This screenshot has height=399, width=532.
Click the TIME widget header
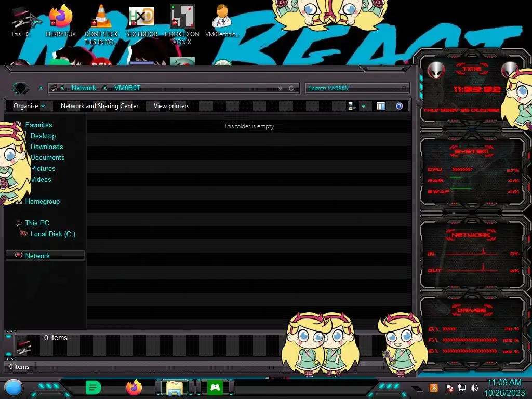472,69
